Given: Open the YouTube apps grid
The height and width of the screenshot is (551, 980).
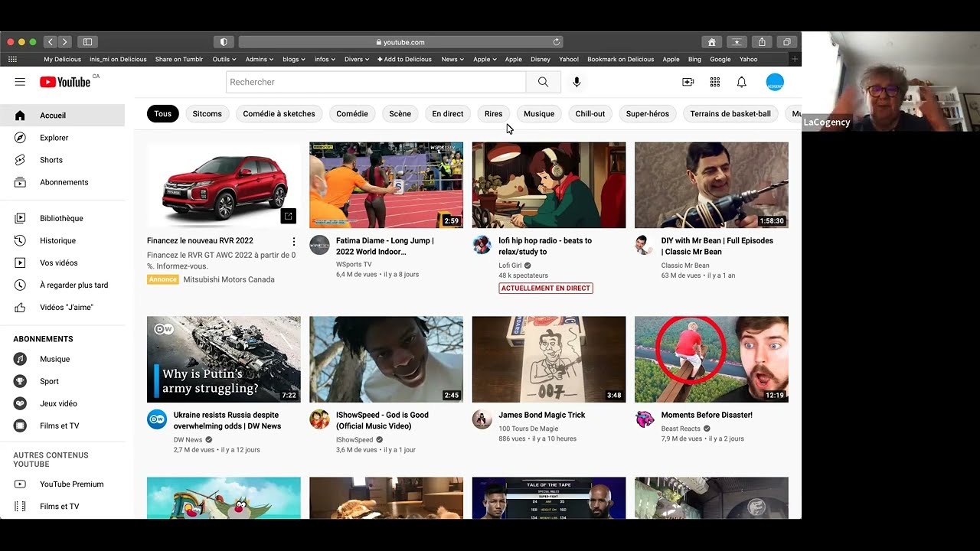Looking at the screenshot, I should click(x=714, y=82).
